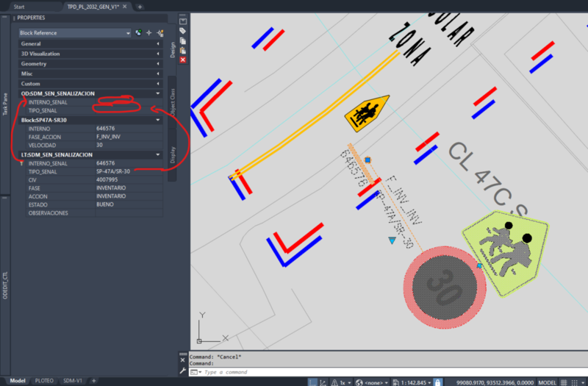The width and height of the screenshot is (588, 386).
Task: Click the red X icon in vertical toolbar
Action: point(183,60)
